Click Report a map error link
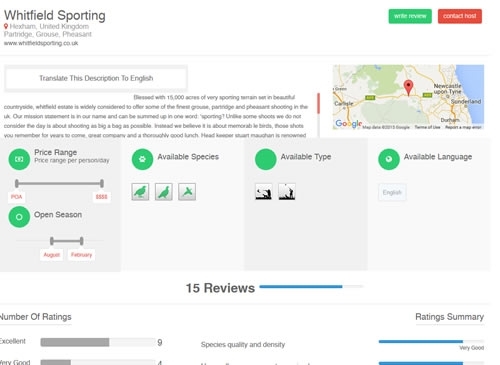Viewport: 500px width, 365px height. 463,127
